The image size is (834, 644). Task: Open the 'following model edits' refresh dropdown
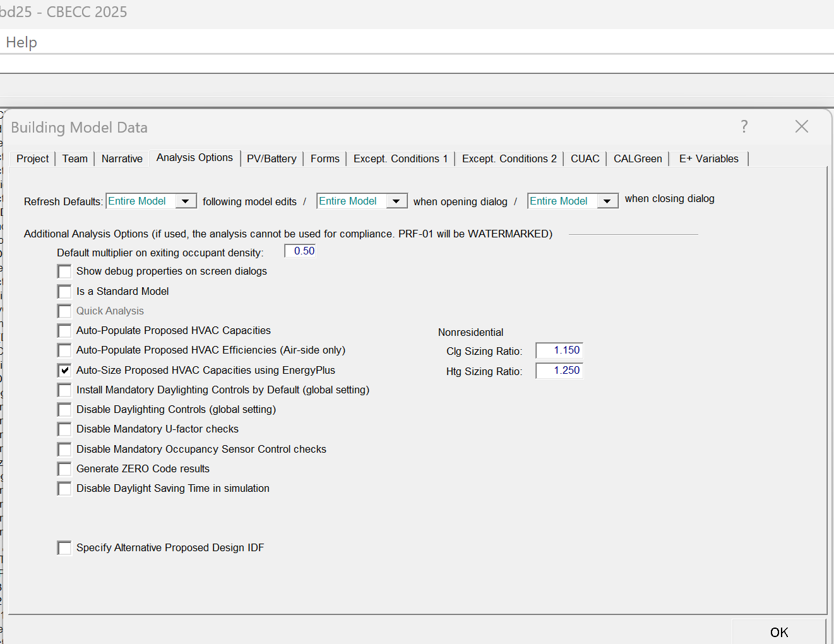click(x=185, y=201)
